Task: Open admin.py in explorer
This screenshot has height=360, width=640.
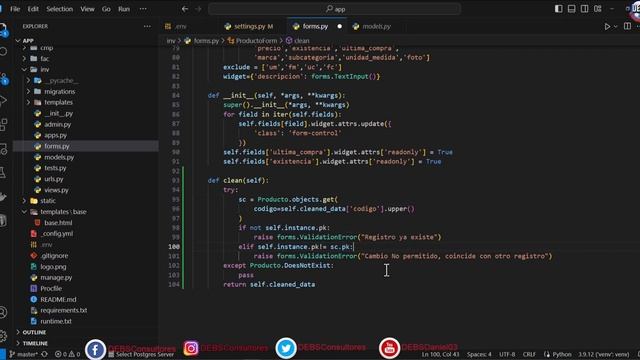Action: (x=58, y=124)
